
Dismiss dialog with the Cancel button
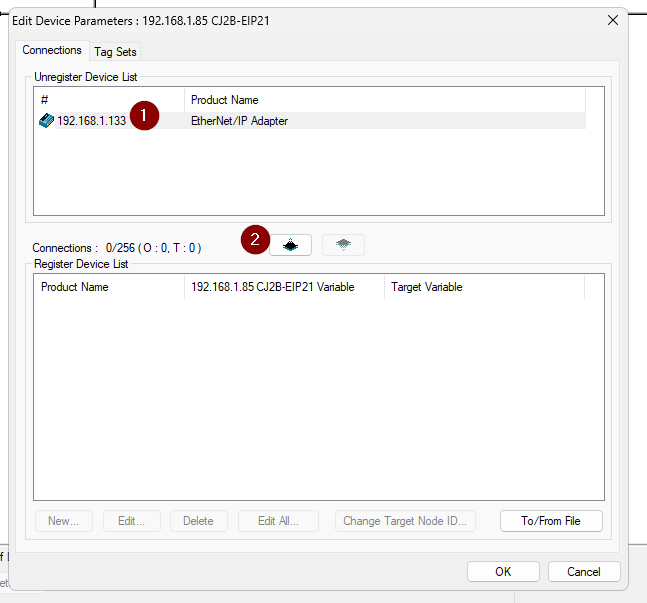(584, 572)
